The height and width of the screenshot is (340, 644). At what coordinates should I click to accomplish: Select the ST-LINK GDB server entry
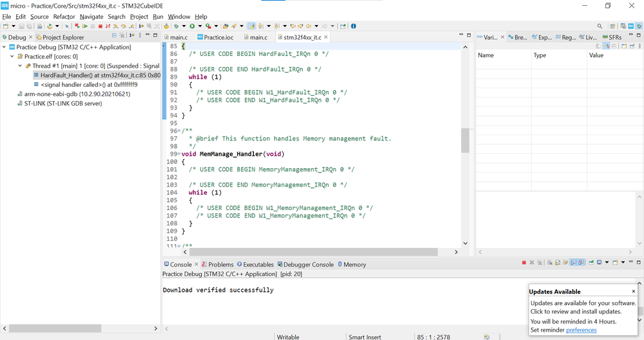pyautogui.click(x=59, y=104)
